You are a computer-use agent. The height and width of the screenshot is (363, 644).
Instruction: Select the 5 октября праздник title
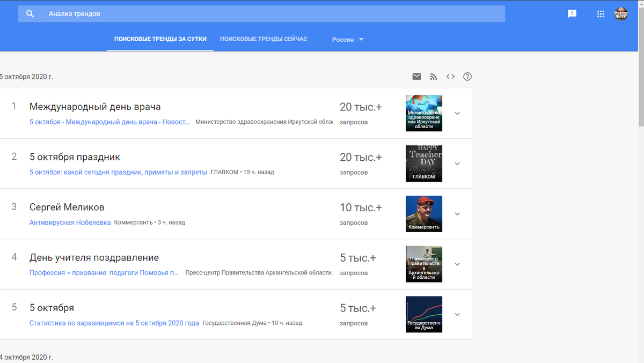click(x=75, y=157)
